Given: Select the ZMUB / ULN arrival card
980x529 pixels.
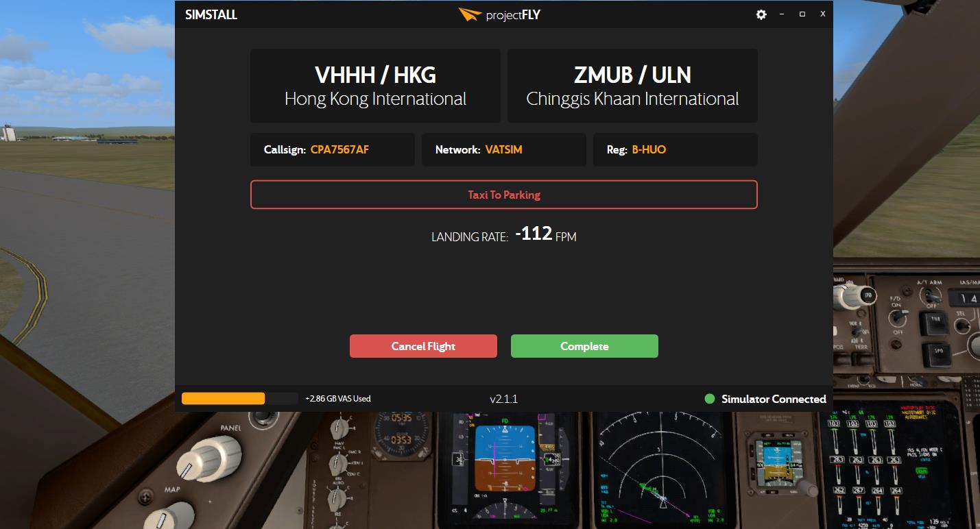Looking at the screenshot, I should point(632,86).
